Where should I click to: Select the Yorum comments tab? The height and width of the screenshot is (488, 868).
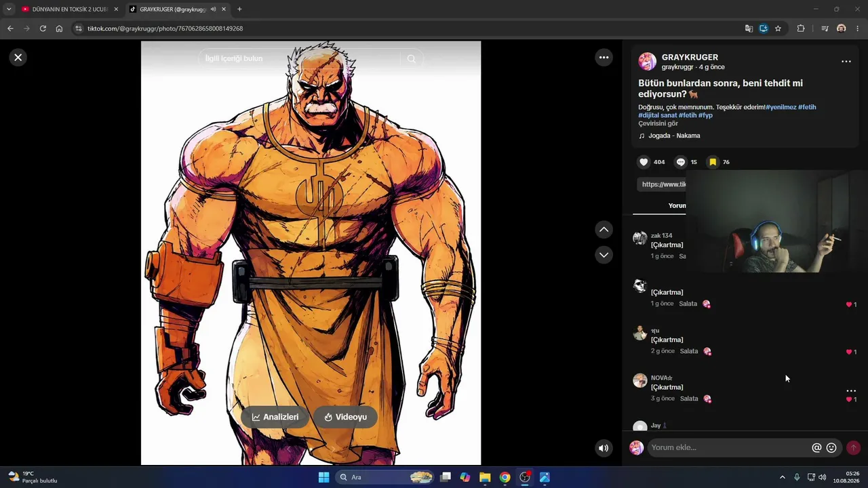pyautogui.click(x=677, y=205)
